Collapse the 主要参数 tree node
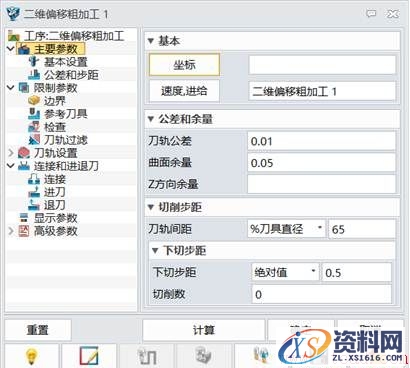Screen dimensions: 410x368 (x=11, y=49)
